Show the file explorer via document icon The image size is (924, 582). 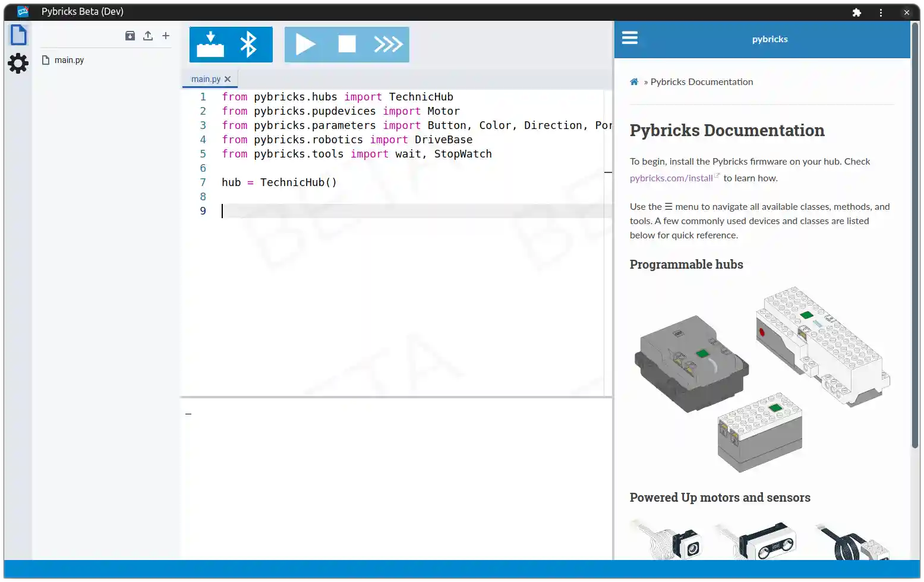click(x=18, y=34)
